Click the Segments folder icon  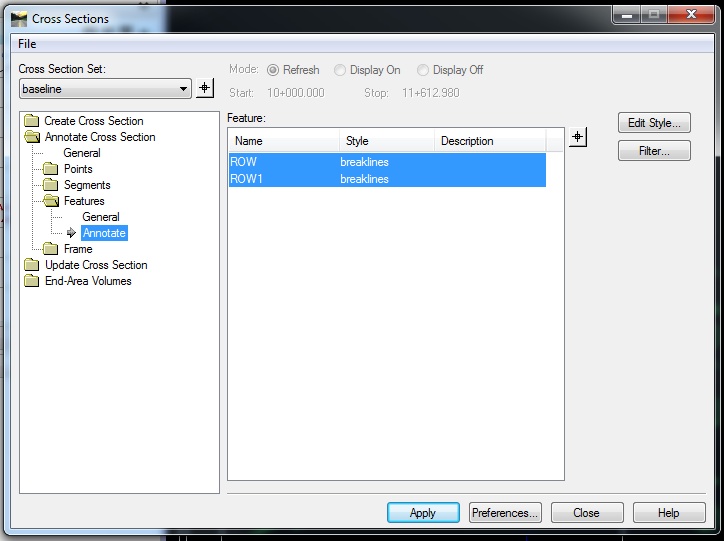pyautogui.click(x=50, y=185)
